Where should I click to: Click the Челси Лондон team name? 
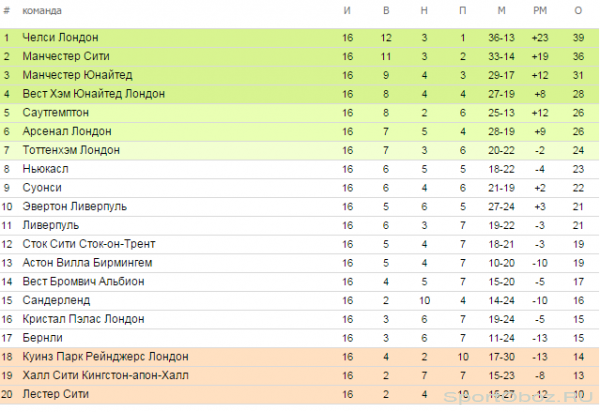pos(60,37)
